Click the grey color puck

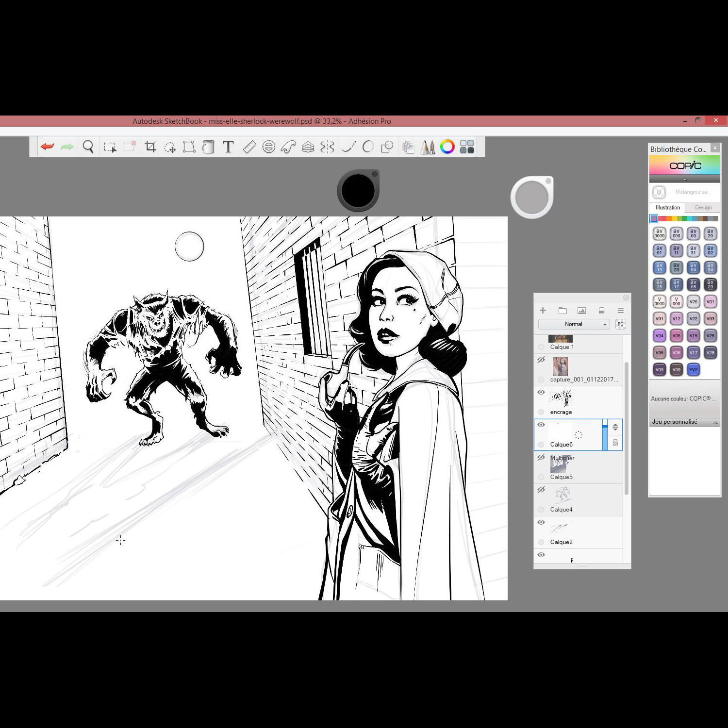(x=532, y=198)
